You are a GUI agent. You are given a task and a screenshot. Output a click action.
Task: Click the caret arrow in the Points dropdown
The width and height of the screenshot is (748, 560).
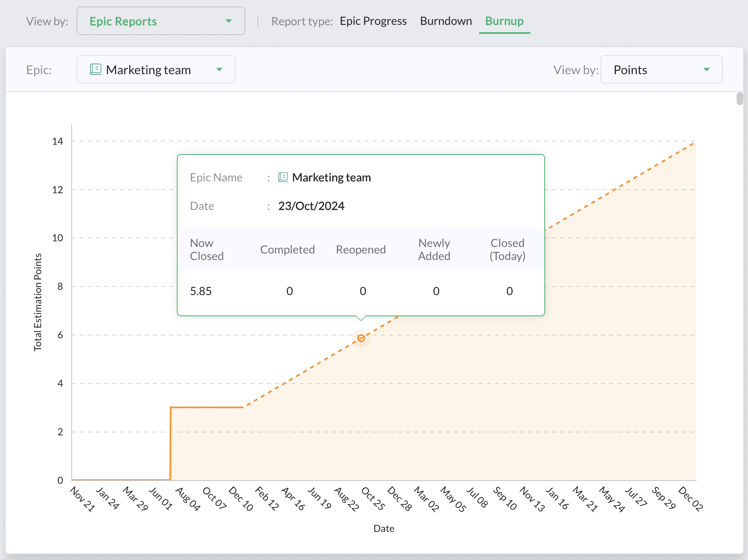coord(706,70)
